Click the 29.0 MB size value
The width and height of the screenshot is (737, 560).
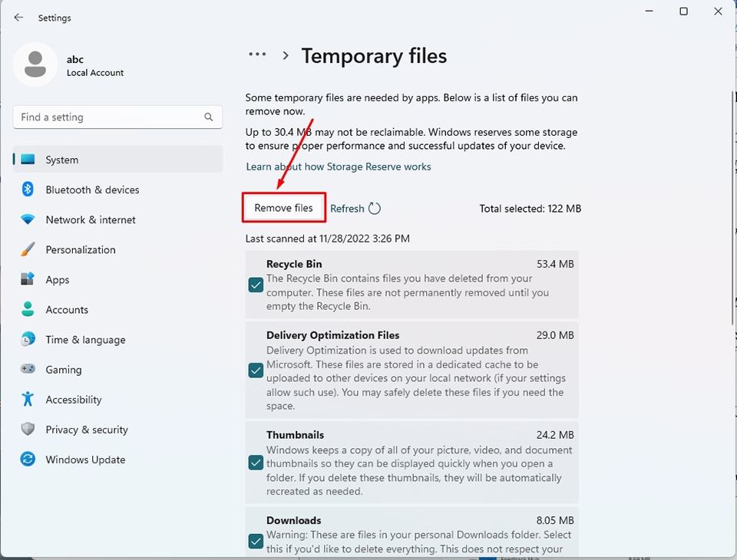[x=555, y=335]
